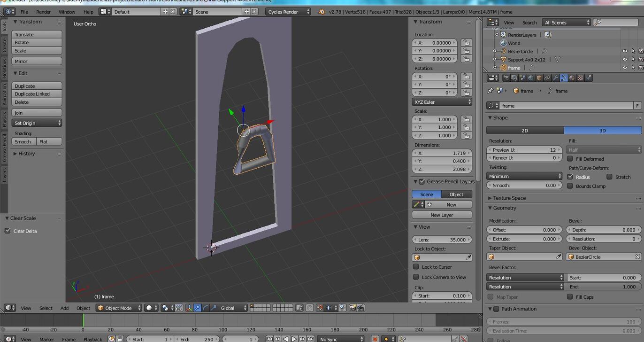This screenshot has height=342, width=644.
Task: Expand the Texture Space panel
Action: [x=509, y=198]
